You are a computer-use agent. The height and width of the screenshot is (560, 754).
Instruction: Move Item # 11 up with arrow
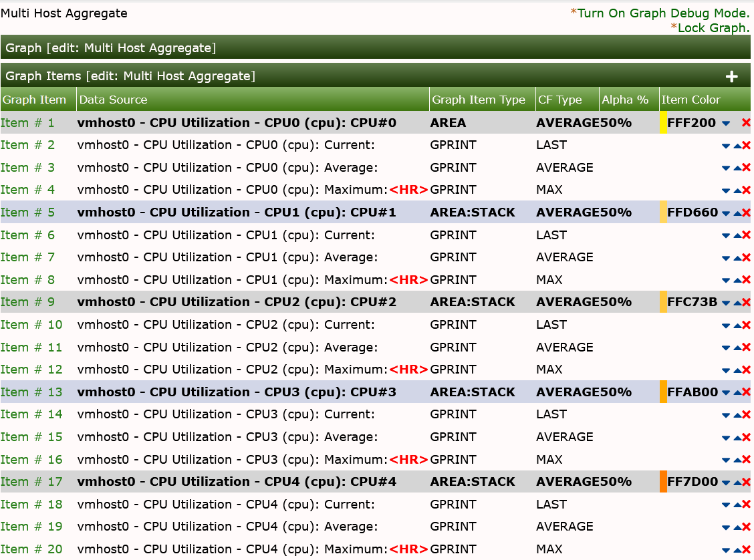pyautogui.click(x=737, y=348)
